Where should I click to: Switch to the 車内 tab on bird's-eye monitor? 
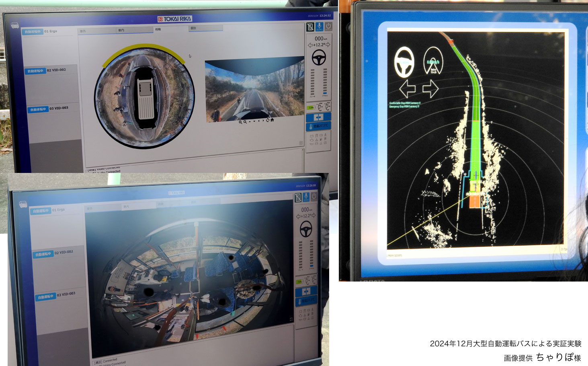coord(135,30)
